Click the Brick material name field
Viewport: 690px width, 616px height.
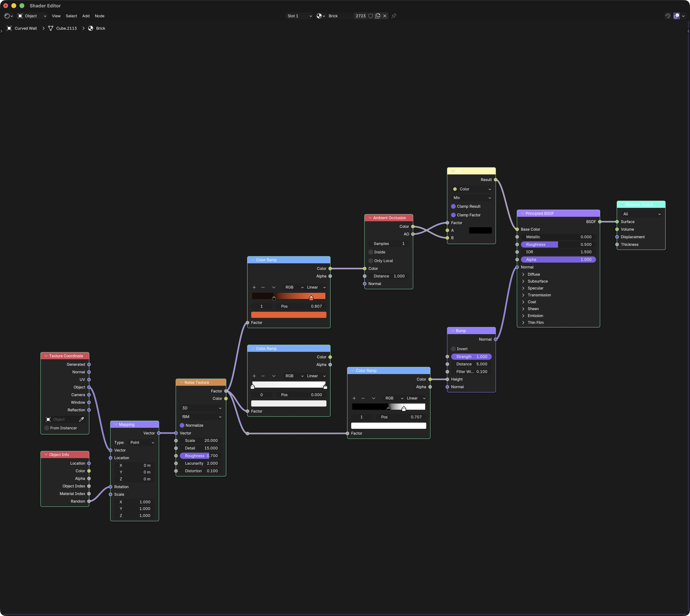click(340, 16)
